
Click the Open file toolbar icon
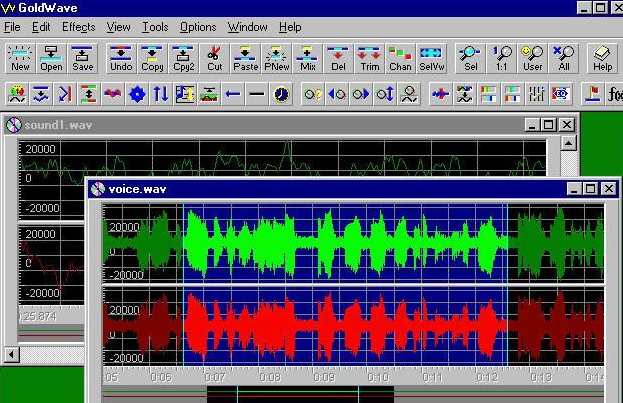click(51, 58)
